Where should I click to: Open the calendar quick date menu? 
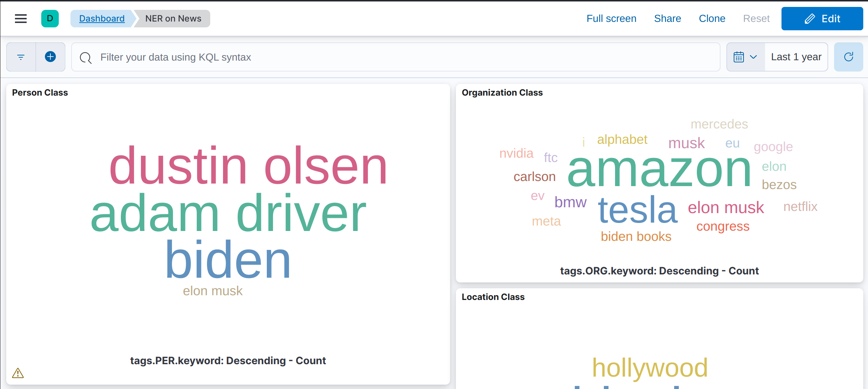pyautogui.click(x=746, y=57)
